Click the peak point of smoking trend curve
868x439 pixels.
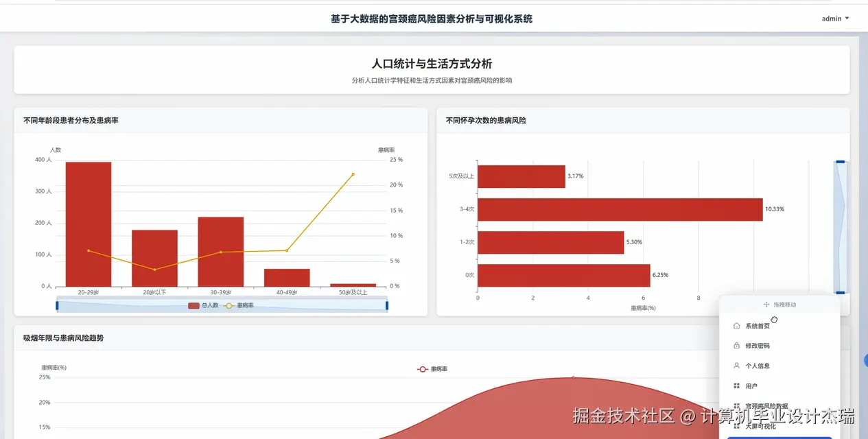[x=573, y=377]
